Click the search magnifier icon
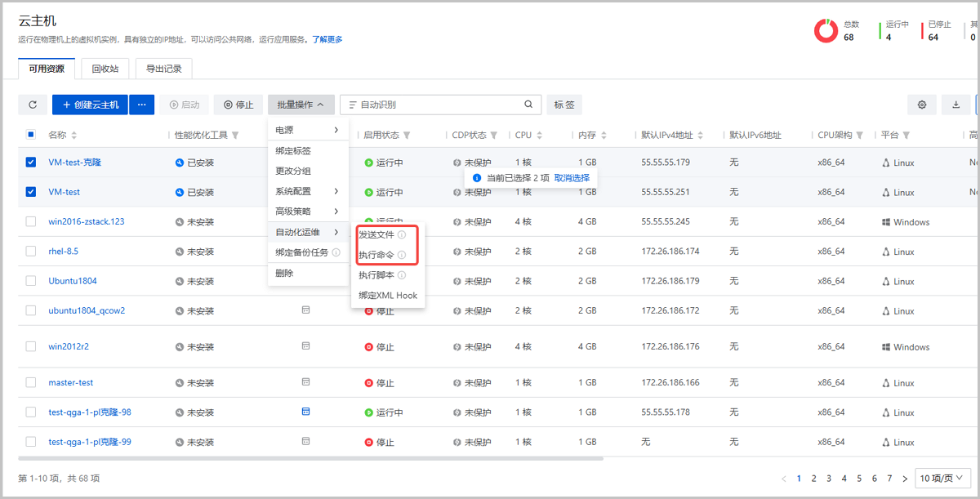 click(x=528, y=105)
